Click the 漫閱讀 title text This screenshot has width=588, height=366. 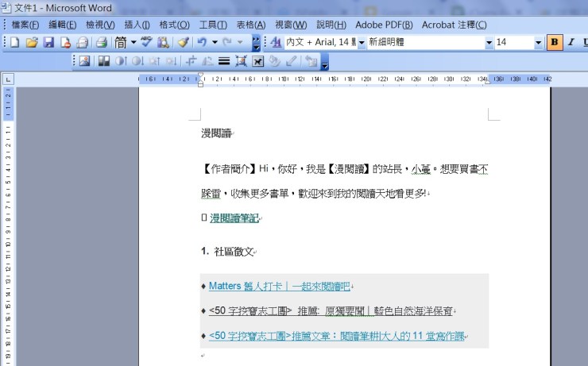coord(216,133)
